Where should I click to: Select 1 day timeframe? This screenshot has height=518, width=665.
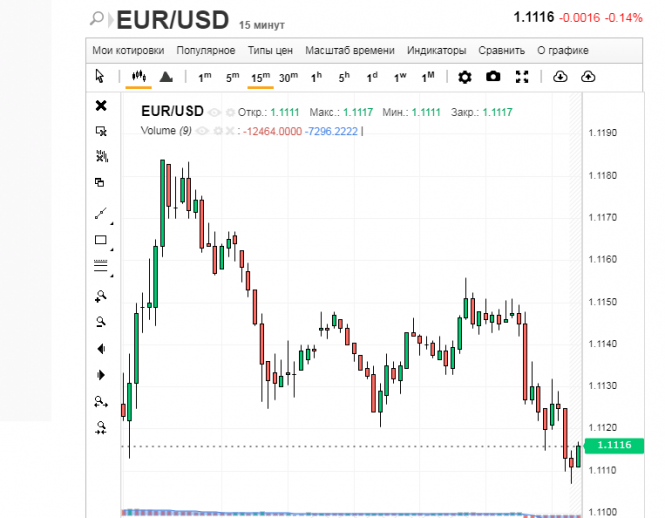coord(372,77)
